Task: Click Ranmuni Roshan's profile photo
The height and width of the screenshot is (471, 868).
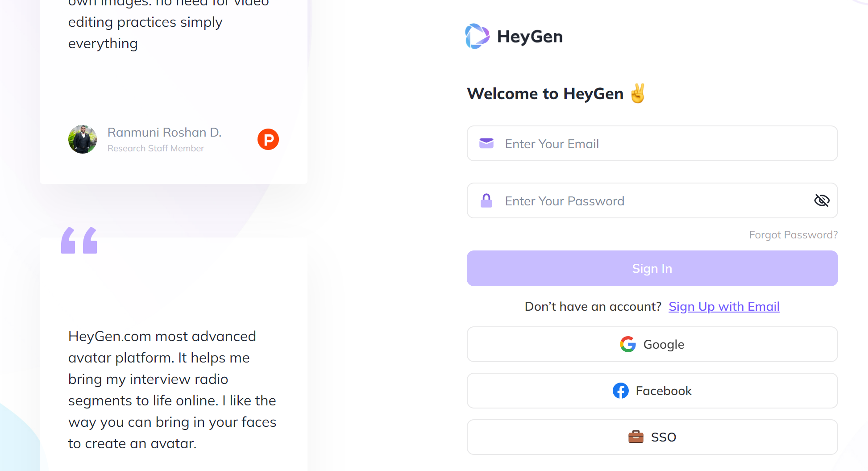Action: pos(82,139)
